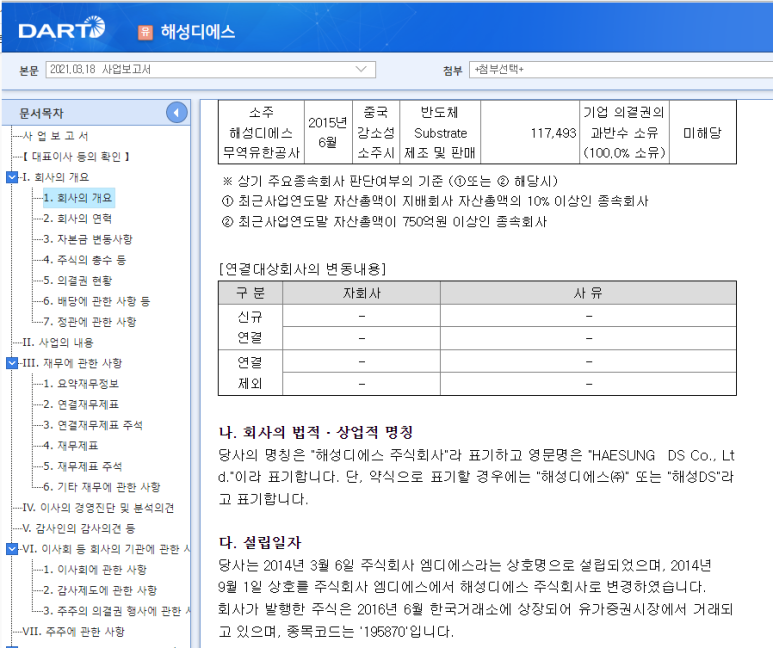The width and height of the screenshot is (773, 648).
Task: Open 2. 감사제도에 관한 사항
Action: coord(100,590)
